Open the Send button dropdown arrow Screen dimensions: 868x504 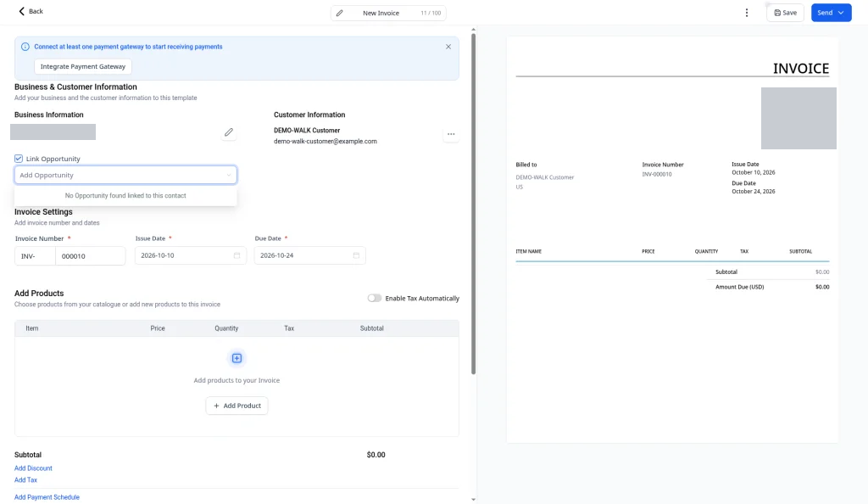tap(841, 13)
